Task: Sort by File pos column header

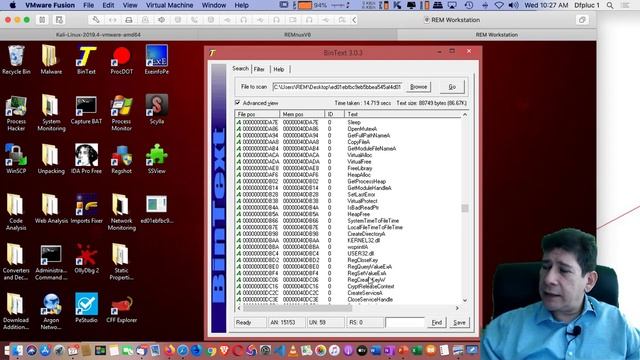Action: [x=257, y=114]
